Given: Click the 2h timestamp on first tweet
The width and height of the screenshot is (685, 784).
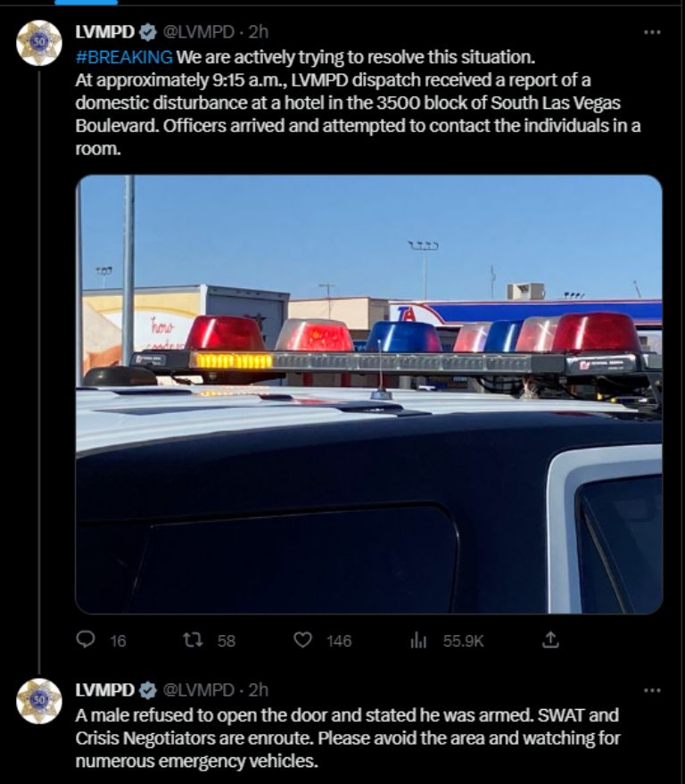Looking at the screenshot, I should pos(259,32).
